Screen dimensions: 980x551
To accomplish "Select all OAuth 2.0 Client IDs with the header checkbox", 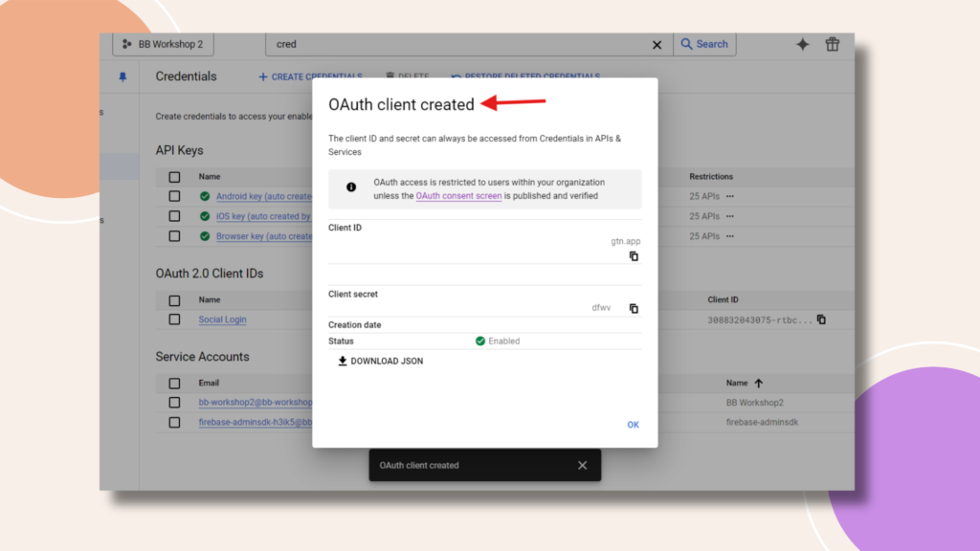I will pyautogui.click(x=174, y=300).
